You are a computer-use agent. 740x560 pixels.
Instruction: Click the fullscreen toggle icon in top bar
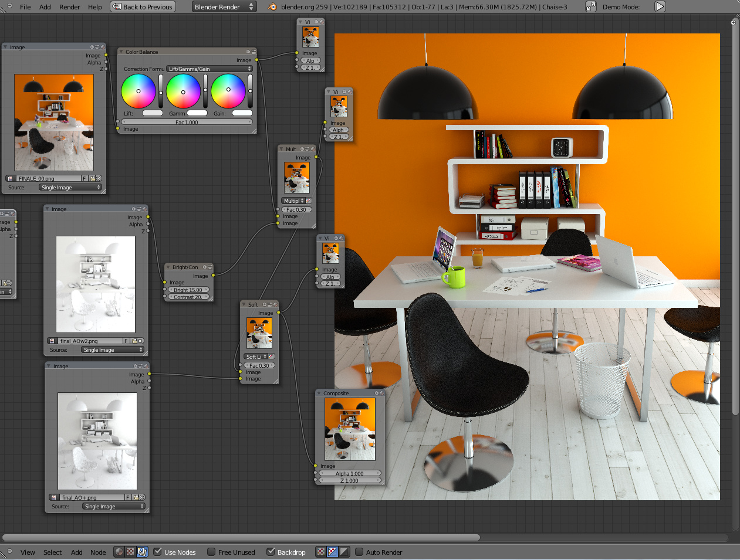tap(591, 6)
